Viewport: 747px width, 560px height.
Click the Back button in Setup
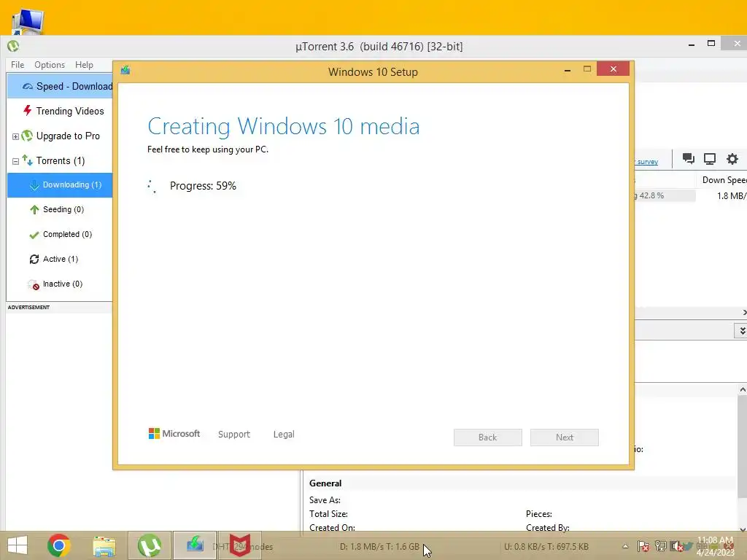[488, 437]
